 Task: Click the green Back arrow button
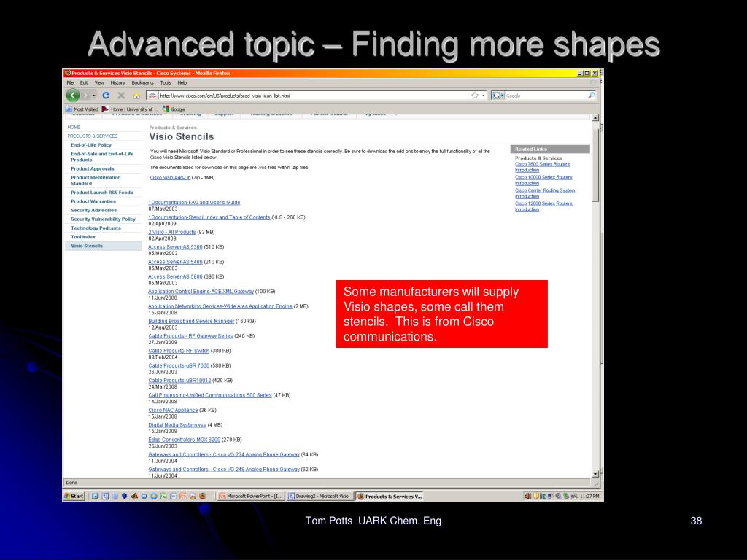coord(72,96)
